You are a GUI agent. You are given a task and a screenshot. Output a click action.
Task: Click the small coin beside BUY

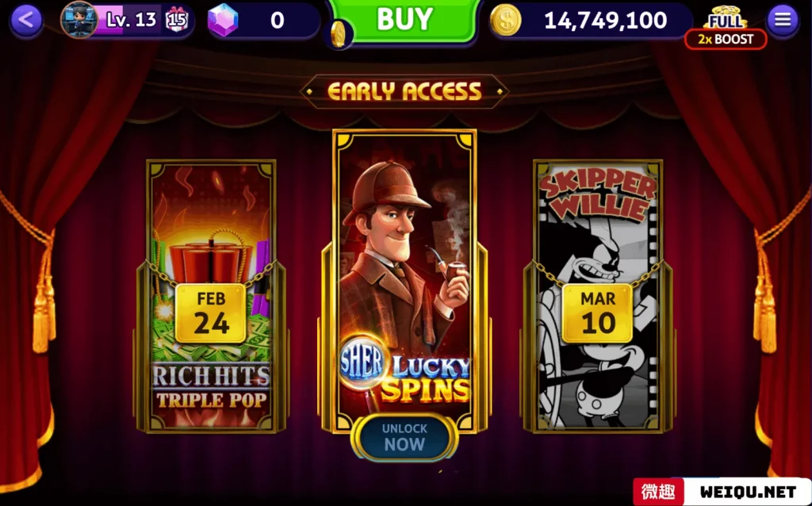(x=338, y=34)
